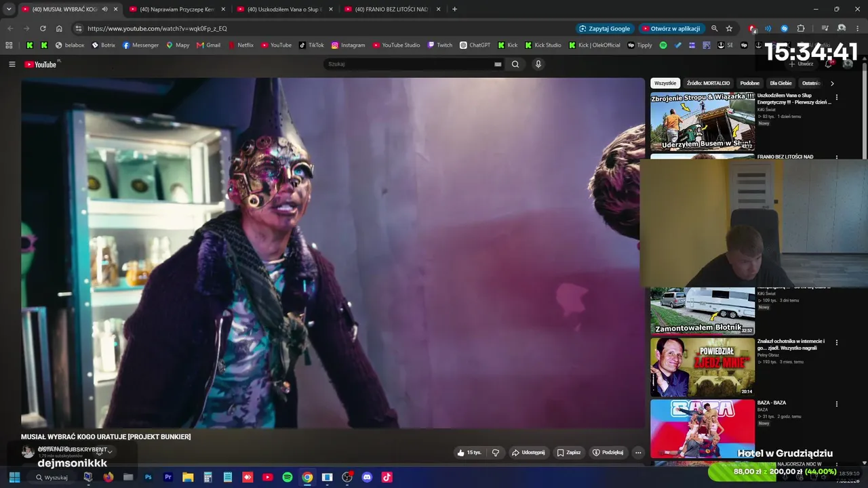
Task: Like the video with thumbs-up button
Action: click(469, 453)
